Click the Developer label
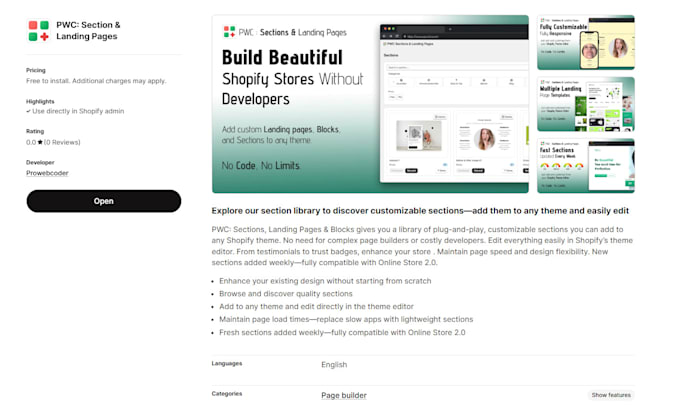This screenshot has width=680, height=415. coord(40,163)
